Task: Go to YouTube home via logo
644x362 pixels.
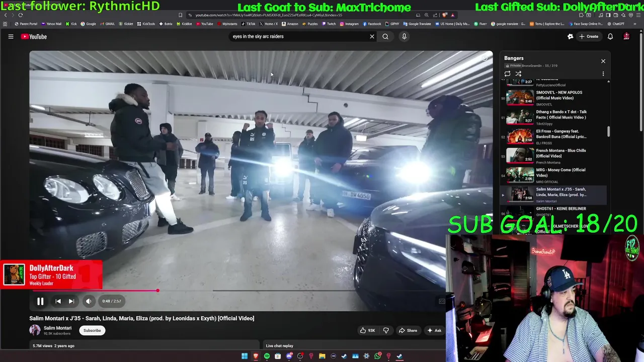Action: (x=34, y=37)
